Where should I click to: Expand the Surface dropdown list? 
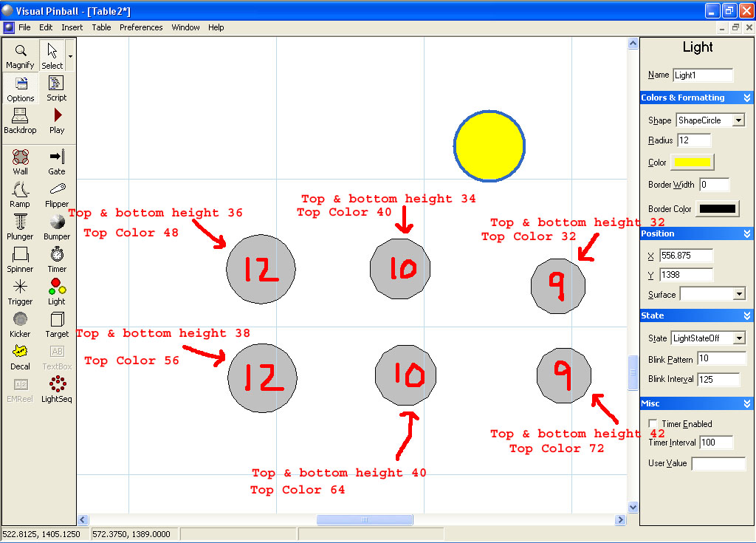(738, 294)
